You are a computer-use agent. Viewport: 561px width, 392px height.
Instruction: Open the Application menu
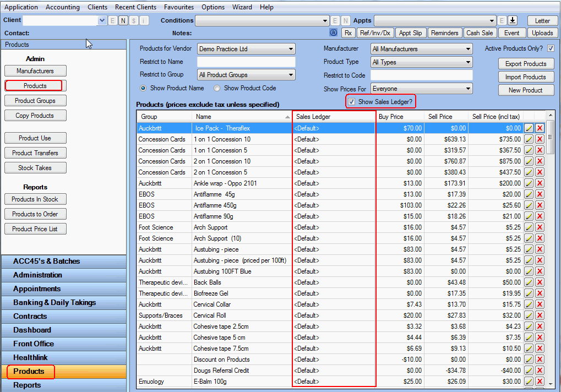(x=21, y=7)
